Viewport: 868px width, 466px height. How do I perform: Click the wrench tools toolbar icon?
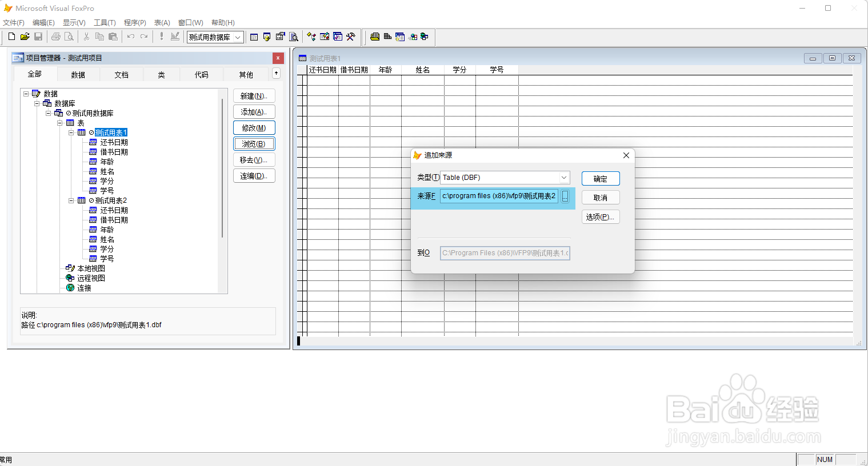350,37
